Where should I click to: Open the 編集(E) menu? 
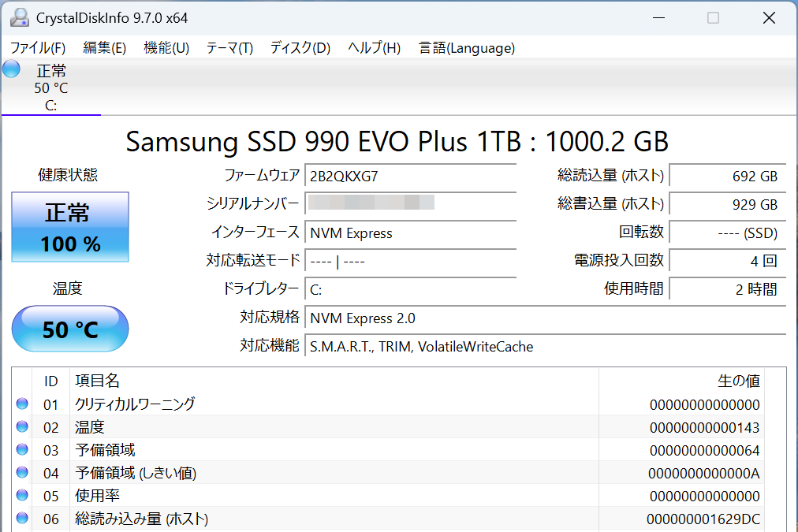pyautogui.click(x=104, y=48)
